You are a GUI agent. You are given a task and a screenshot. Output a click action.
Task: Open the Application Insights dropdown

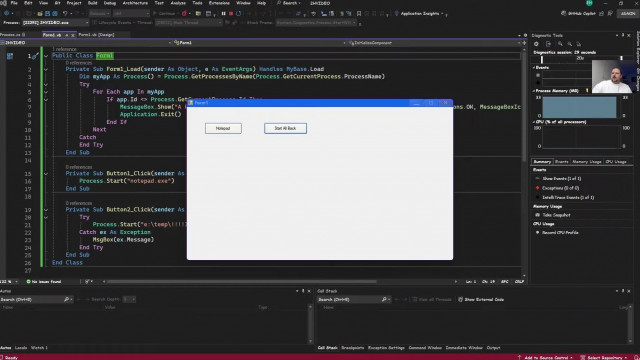(442, 13)
